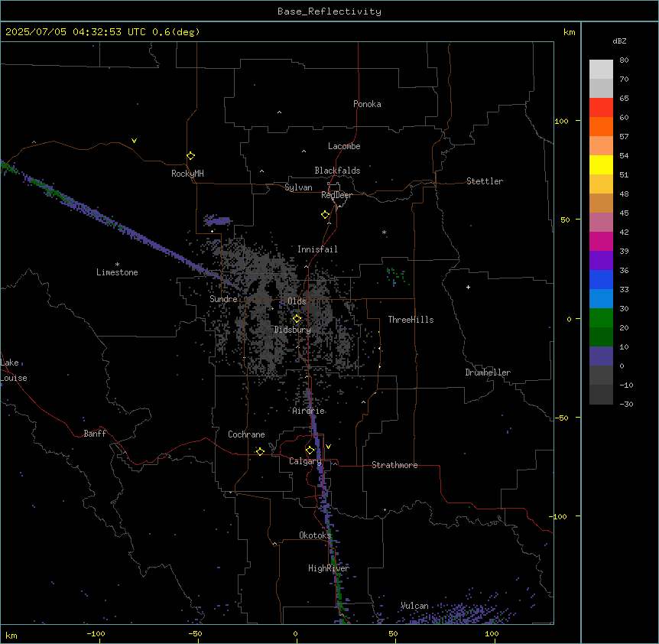This screenshot has height=644, width=659.
Task: Click the km label at bottom left
Action: [11, 635]
